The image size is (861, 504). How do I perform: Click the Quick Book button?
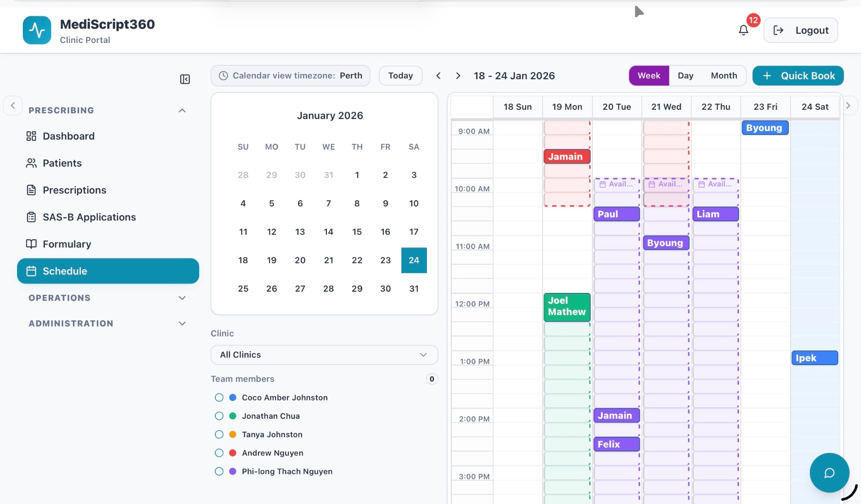click(x=798, y=76)
